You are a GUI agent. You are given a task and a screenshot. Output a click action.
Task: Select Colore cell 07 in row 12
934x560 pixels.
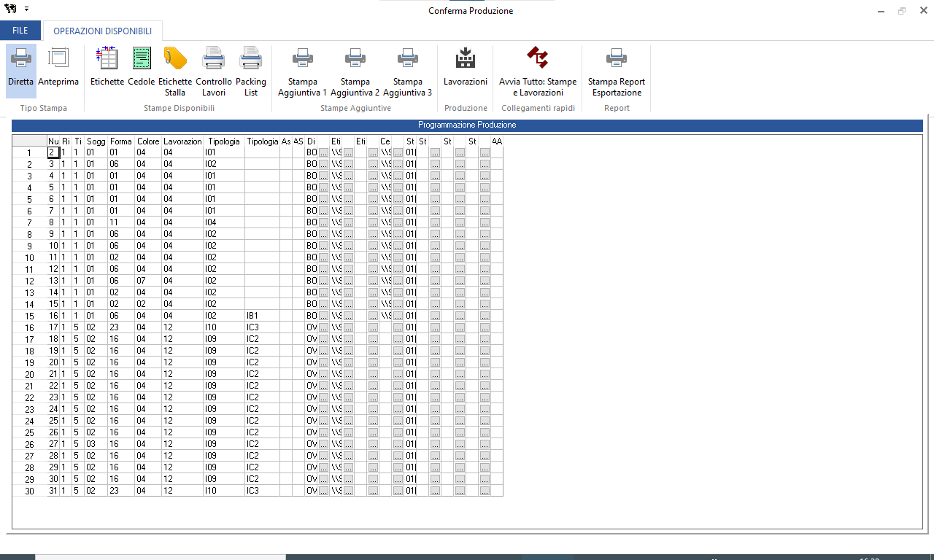148,281
